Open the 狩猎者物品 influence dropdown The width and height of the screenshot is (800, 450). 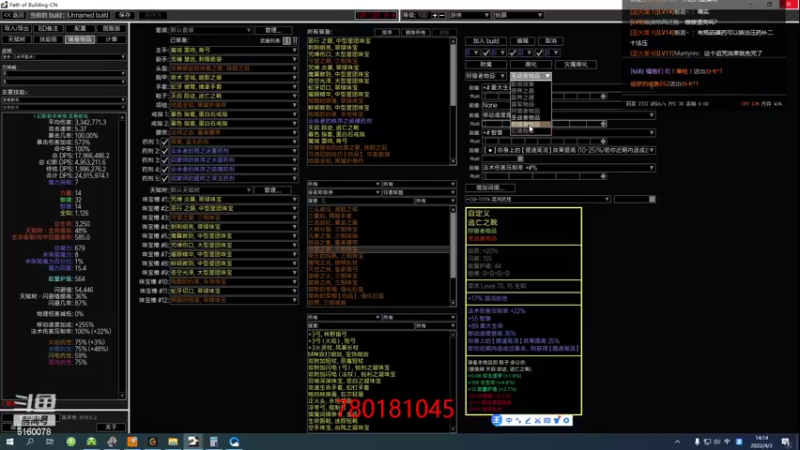click(x=486, y=76)
